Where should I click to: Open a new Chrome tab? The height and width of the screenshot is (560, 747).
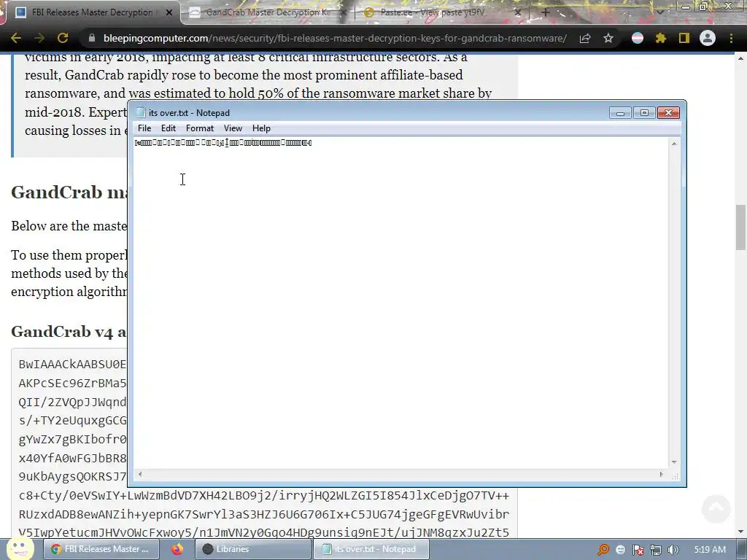click(546, 12)
